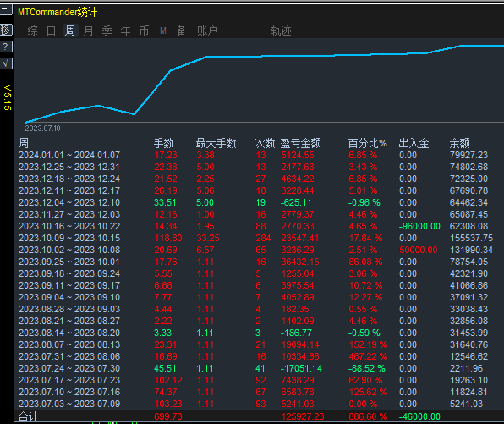Click the -96000.00 withdrawal value
The width and height of the screenshot is (504, 424).
point(419,226)
